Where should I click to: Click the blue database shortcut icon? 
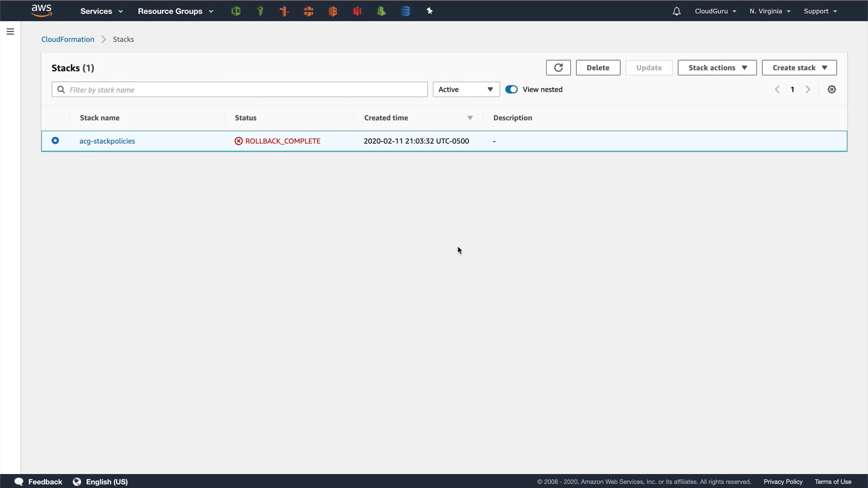click(406, 11)
